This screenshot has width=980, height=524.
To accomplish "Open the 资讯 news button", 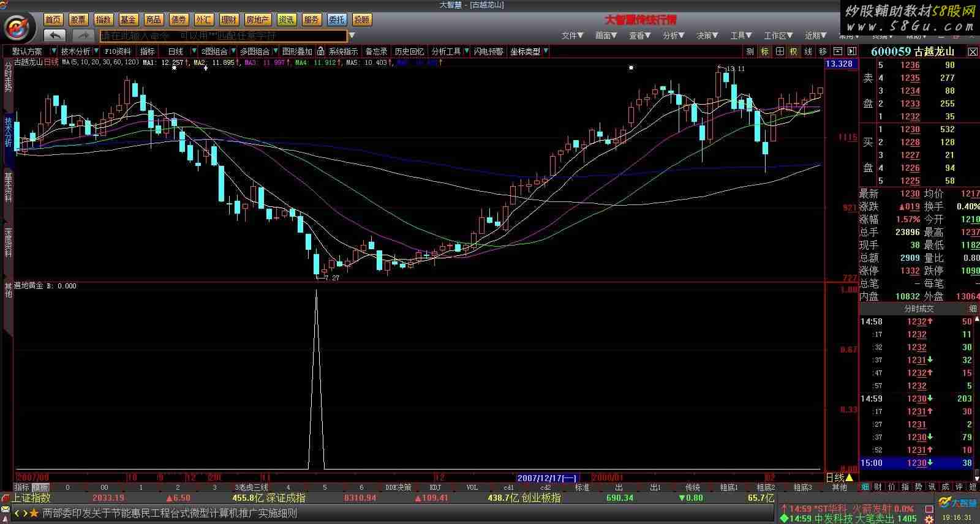I will tap(286, 20).
